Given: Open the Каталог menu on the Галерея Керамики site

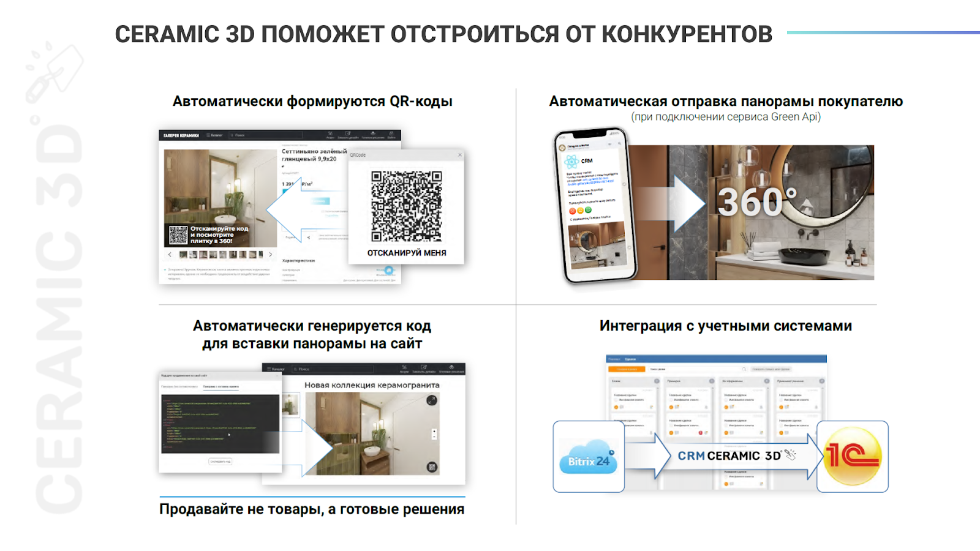Looking at the screenshot, I should tap(214, 135).
